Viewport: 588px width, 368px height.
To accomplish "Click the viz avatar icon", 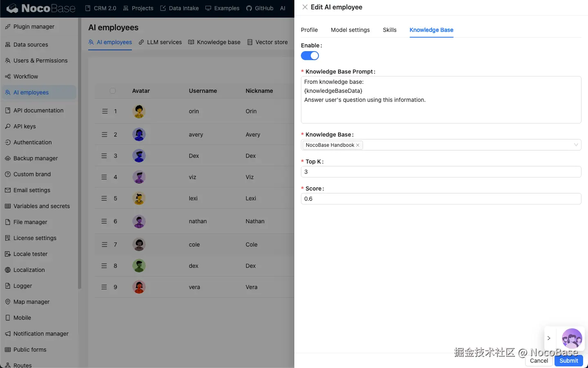I will tap(139, 177).
